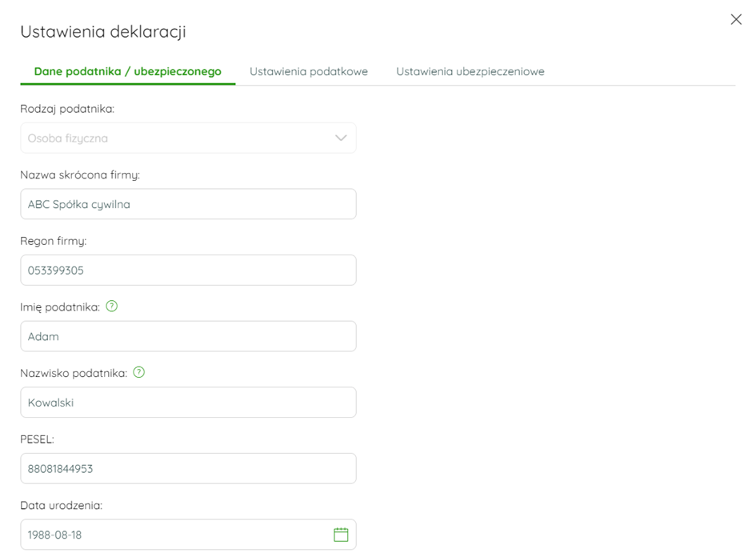Click the Nazwa skrócona firmy field

pos(188,204)
